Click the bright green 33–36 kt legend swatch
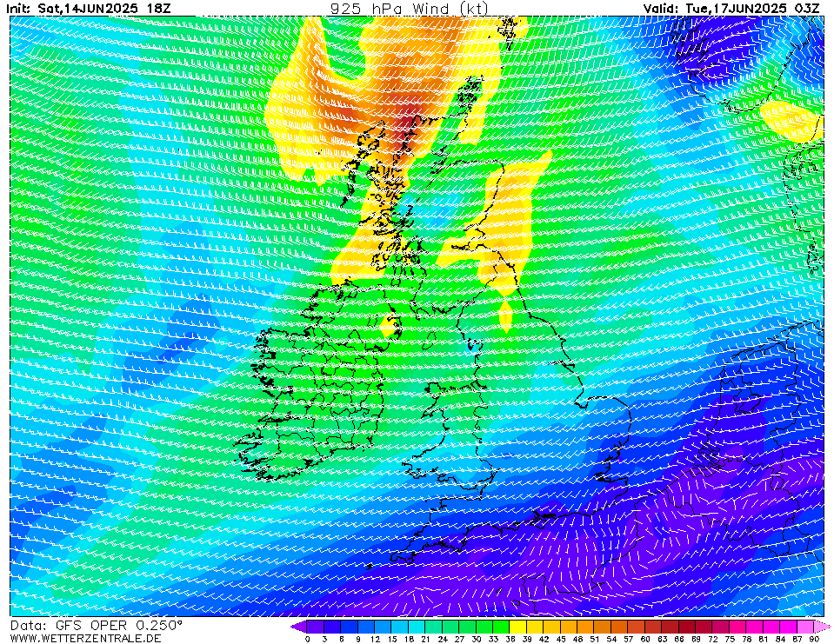This screenshot has height=644, width=834. click(x=501, y=627)
